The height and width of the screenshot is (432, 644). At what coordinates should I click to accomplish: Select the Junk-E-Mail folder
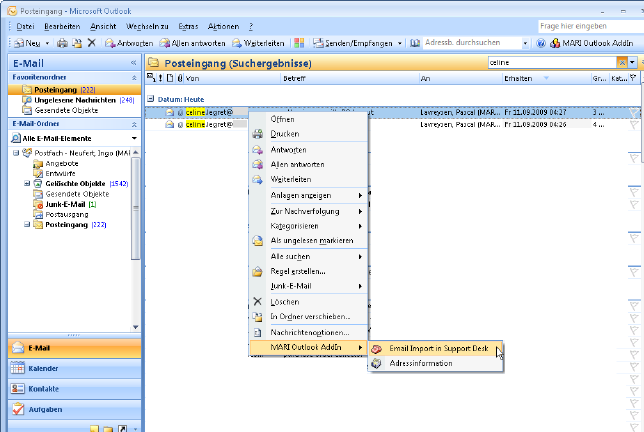click(x=65, y=203)
